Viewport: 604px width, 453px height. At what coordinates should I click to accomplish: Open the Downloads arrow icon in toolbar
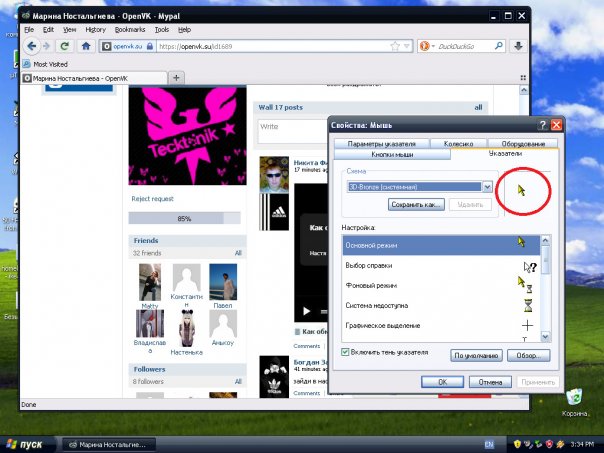click(518, 46)
